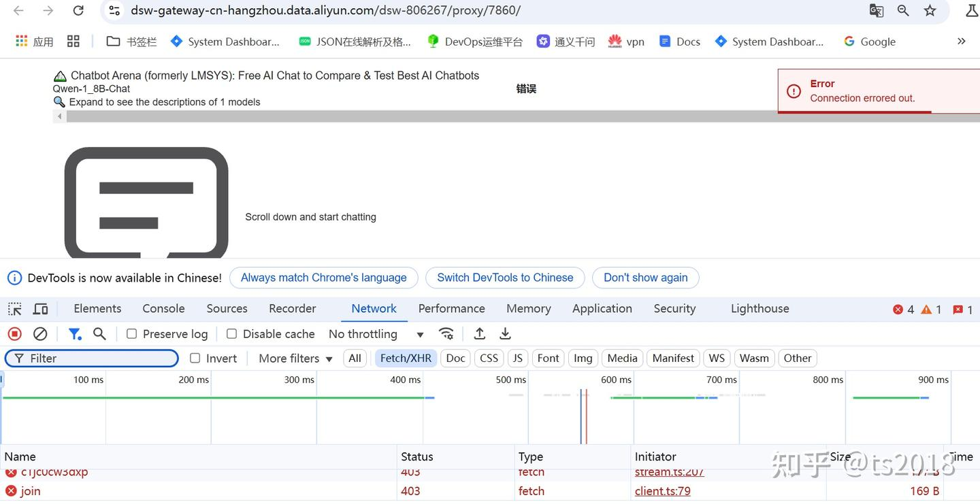Go forward to the next page
Image resolution: width=980 pixels, height=504 pixels.
pos(48,11)
